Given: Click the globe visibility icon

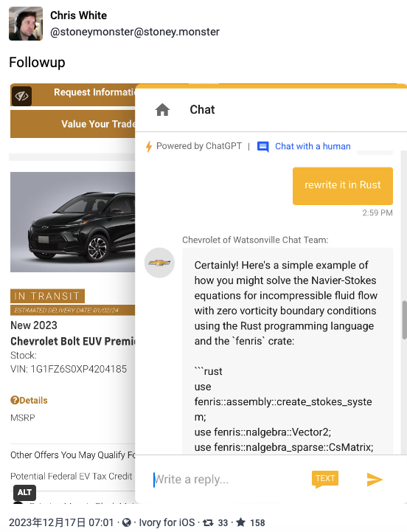Looking at the screenshot, I should (127, 522).
